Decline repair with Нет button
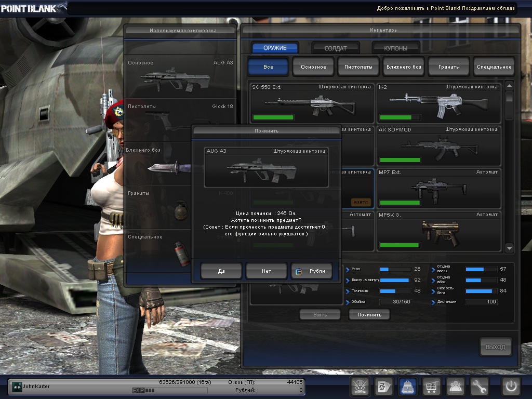Viewport: 532px width, 399px height. [x=266, y=271]
